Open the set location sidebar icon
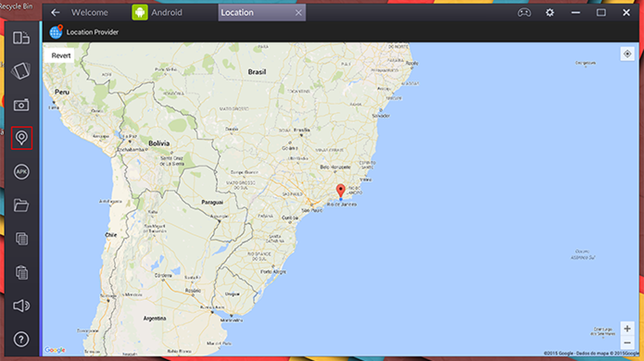Screen dimensions: 644x361 22,138
